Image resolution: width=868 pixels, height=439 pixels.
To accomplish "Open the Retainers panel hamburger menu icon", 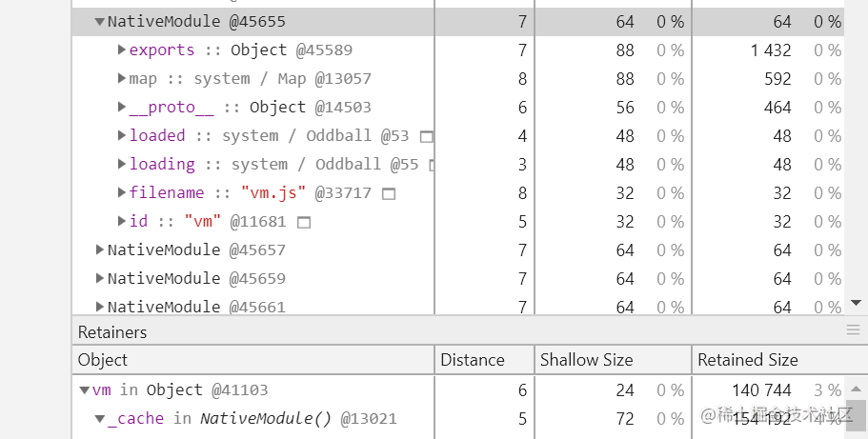I will [853, 330].
